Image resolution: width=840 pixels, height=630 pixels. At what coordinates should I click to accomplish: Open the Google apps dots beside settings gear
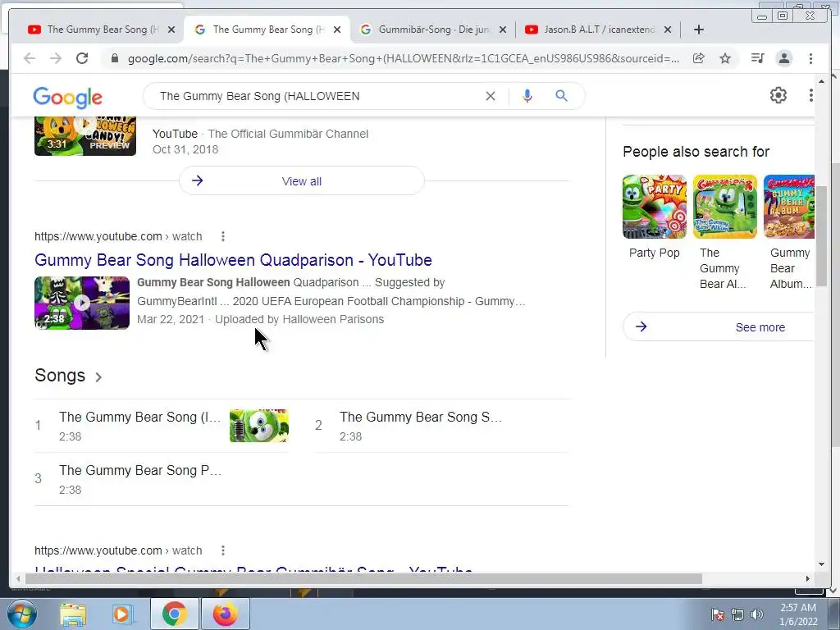coord(810,95)
